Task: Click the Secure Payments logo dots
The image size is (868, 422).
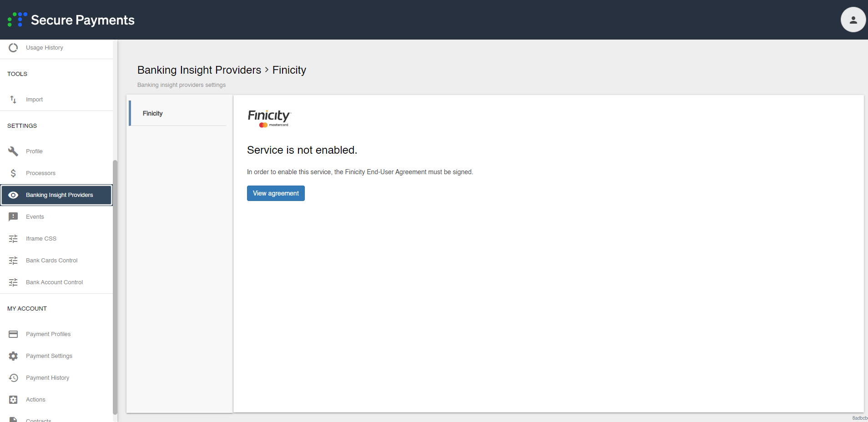Action: click(17, 20)
